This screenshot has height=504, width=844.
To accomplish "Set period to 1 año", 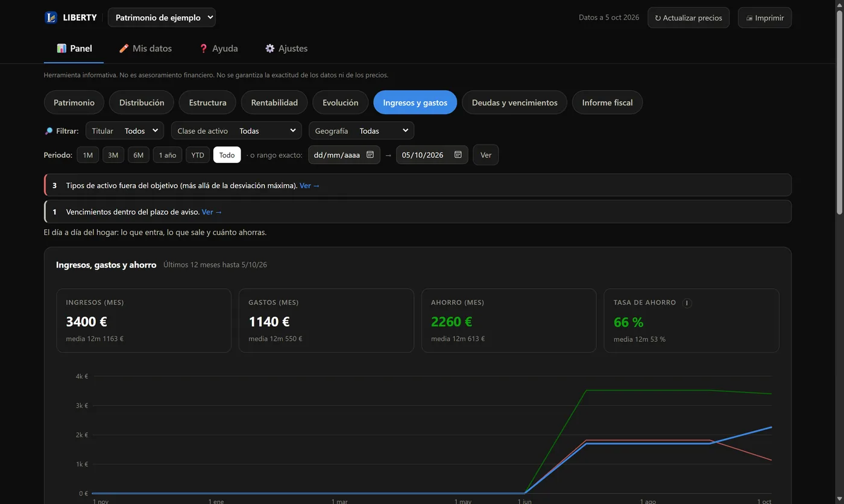I will pos(168,155).
